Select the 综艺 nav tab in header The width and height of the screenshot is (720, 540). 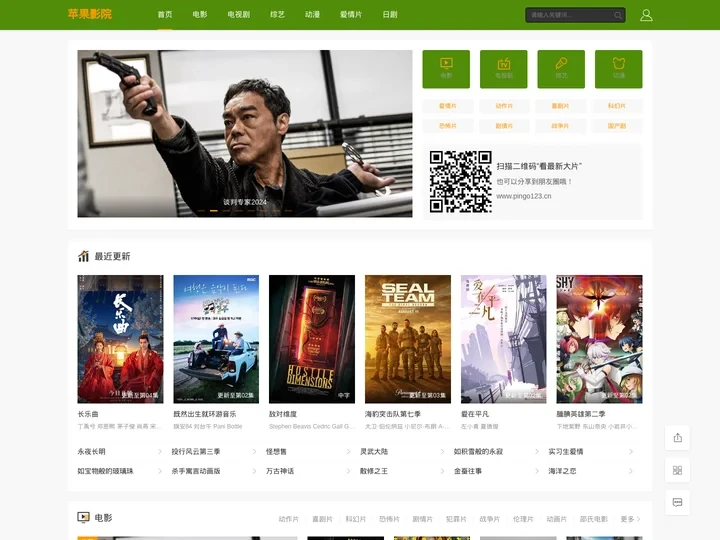(x=277, y=15)
